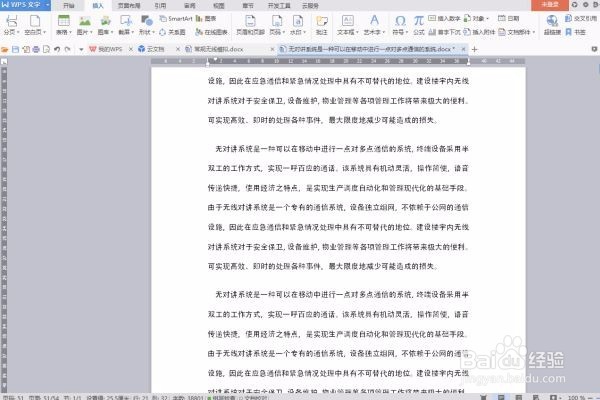The width and height of the screenshot is (600, 400).
Task: Expand the page break (分页) dropdown arrow
Action: tap(18, 32)
